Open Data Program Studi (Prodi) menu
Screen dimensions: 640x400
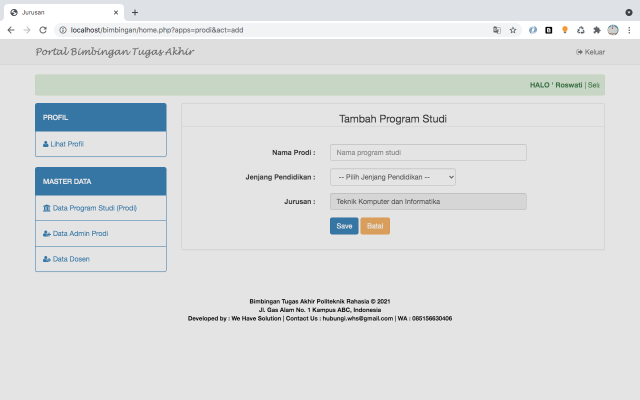[95, 208]
